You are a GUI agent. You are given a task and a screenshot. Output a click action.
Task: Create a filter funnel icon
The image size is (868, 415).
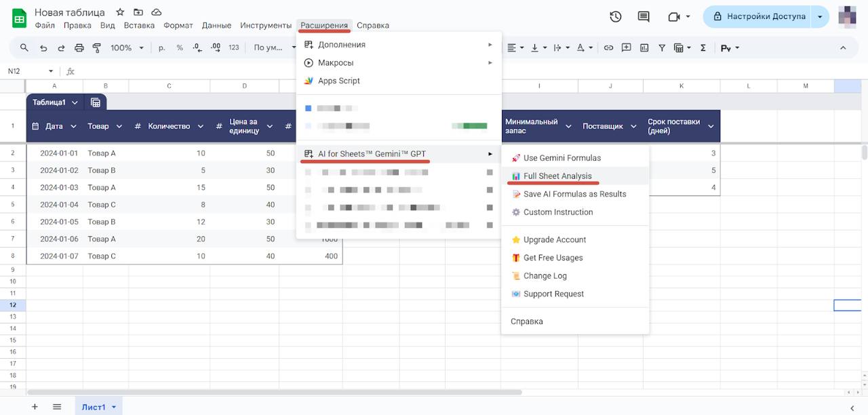(x=662, y=47)
